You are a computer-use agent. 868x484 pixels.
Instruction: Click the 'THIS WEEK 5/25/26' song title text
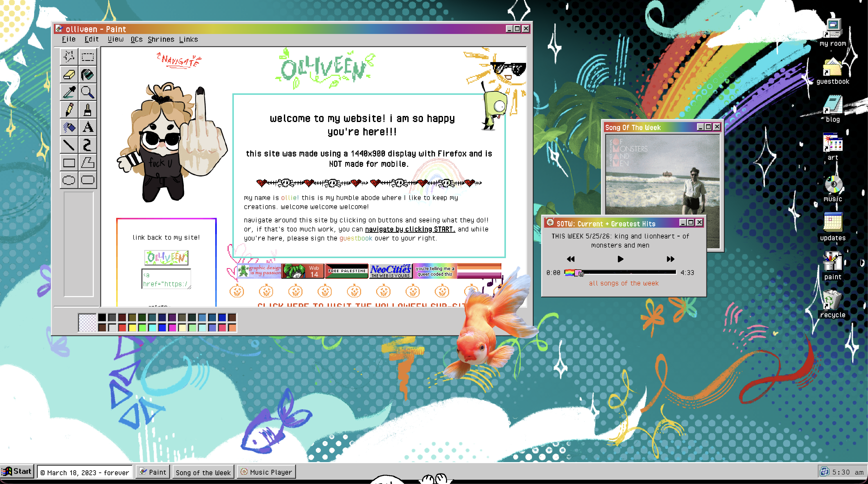(620, 241)
